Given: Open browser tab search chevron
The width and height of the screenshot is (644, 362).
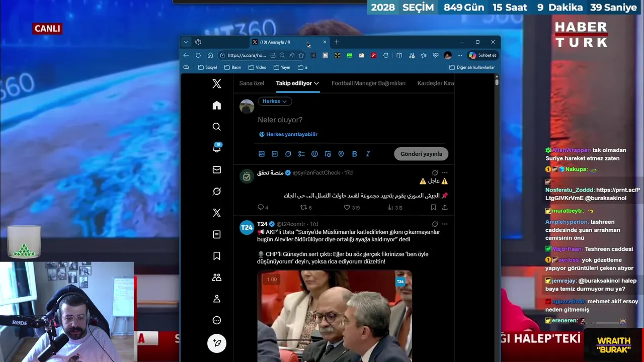Looking at the screenshot, I should pos(186,42).
